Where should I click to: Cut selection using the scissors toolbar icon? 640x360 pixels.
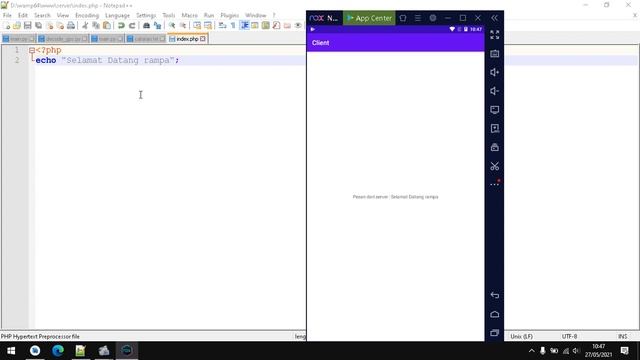click(x=85, y=26)
